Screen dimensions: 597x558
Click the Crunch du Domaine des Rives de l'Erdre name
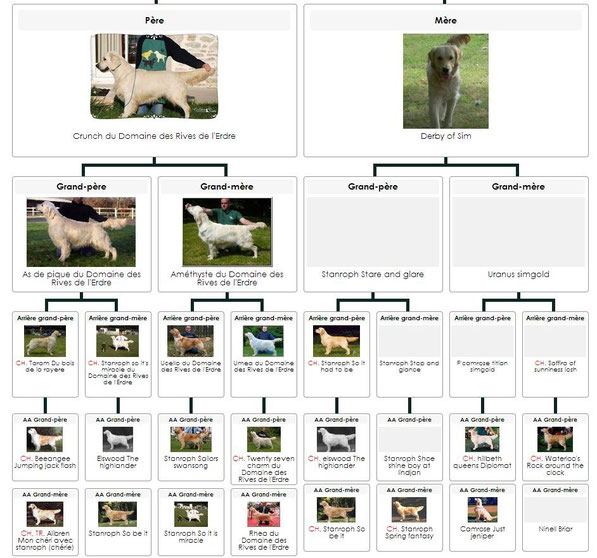tap(154, 136)
